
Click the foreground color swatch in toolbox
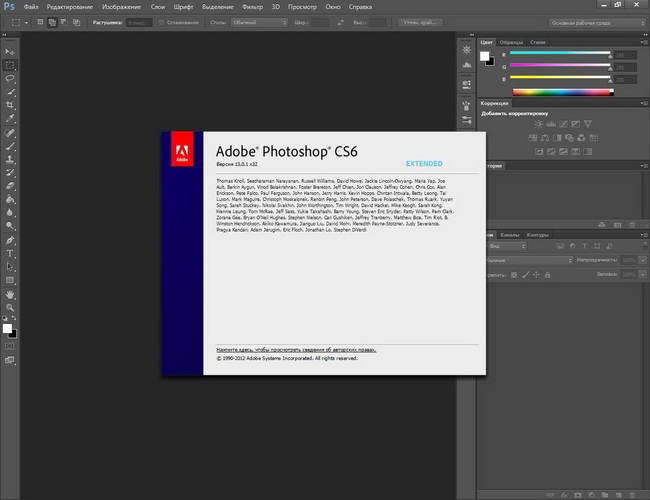tap(7, 329)
